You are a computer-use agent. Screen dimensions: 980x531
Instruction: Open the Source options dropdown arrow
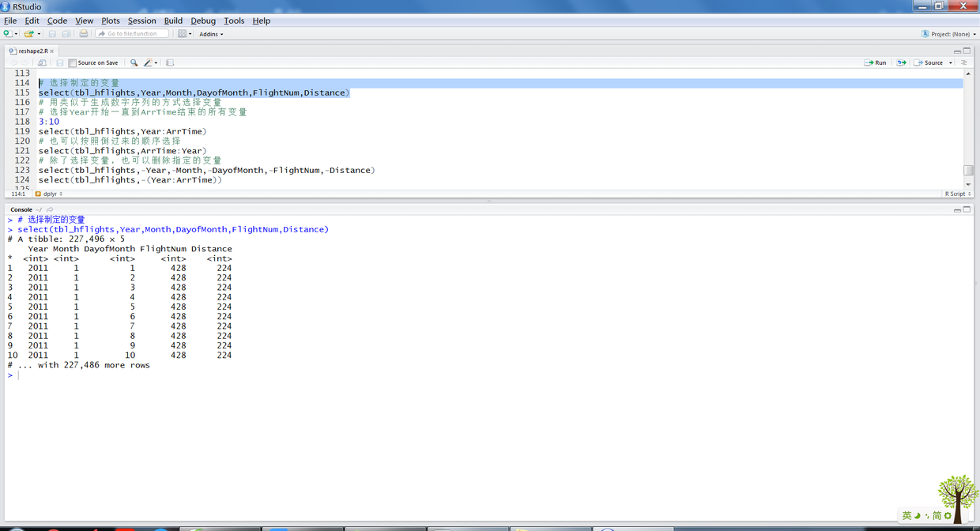(x=950, y=62)
